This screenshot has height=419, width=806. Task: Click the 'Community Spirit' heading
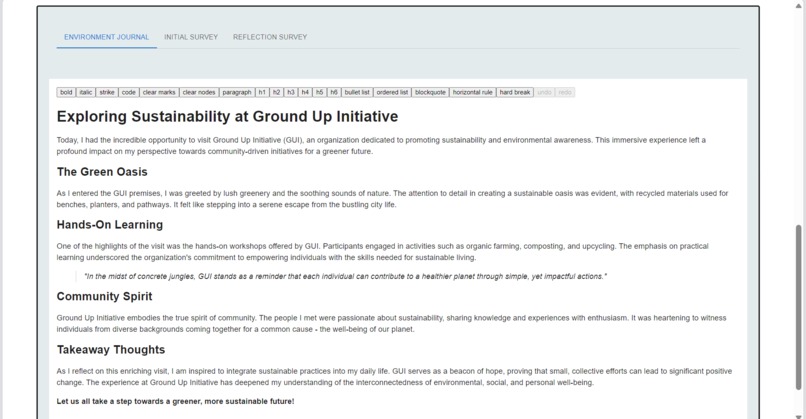pyautogui.click(x=104, y=297)
